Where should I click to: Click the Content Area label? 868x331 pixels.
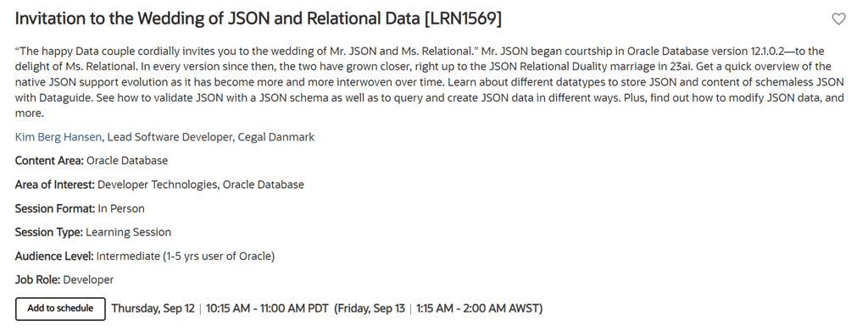[49, 161]
